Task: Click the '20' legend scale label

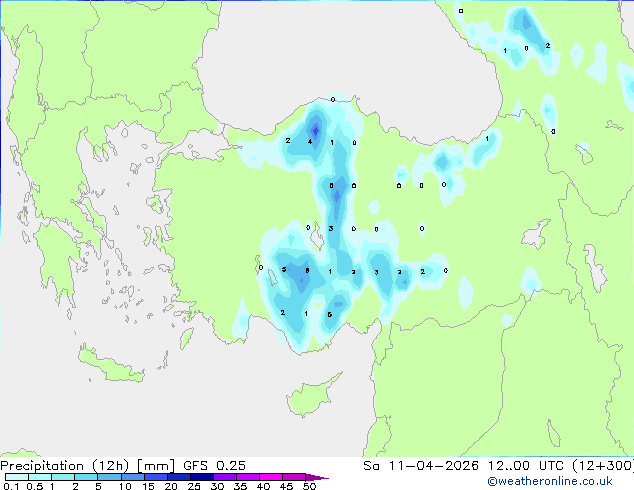Action: click(x=171, y=486)
